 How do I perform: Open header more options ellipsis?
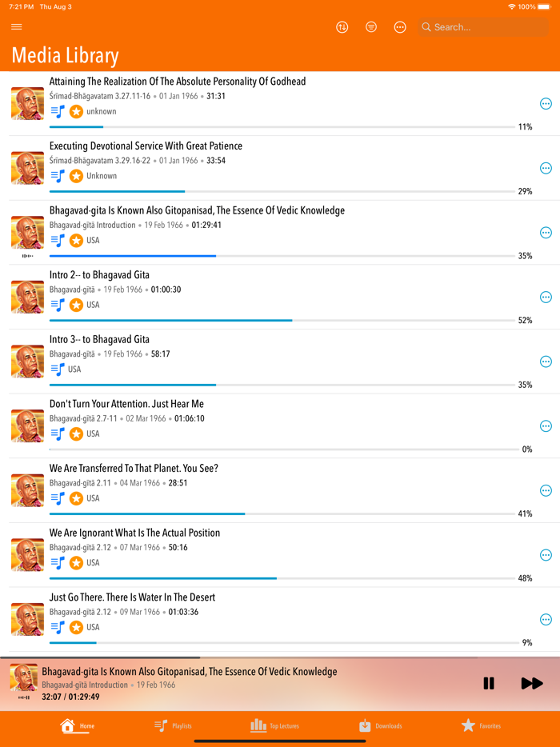[400, 27]
